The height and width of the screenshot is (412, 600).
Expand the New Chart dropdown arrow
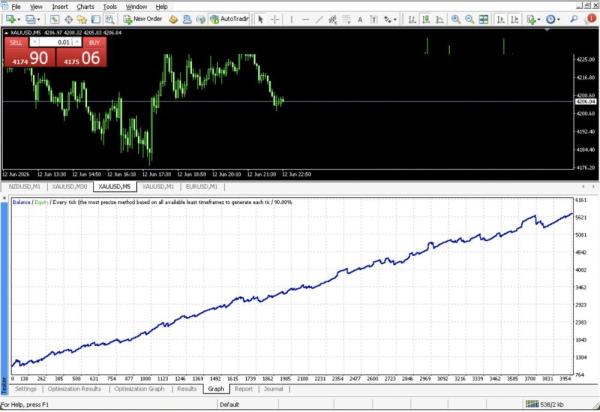(18, 20)
